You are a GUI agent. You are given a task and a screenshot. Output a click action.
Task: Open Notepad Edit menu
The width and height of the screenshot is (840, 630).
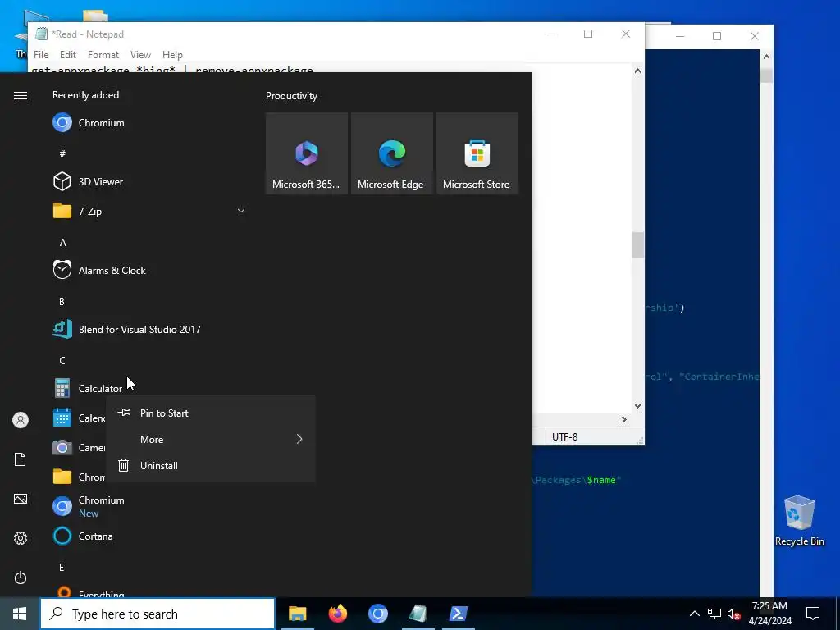pyautogui.click(x=68, y=55)
